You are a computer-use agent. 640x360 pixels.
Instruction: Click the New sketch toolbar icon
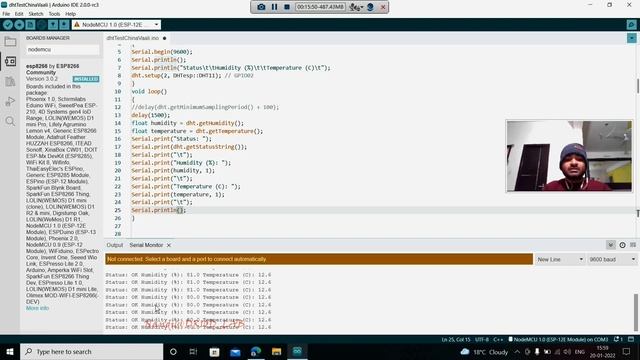(30, 25)
